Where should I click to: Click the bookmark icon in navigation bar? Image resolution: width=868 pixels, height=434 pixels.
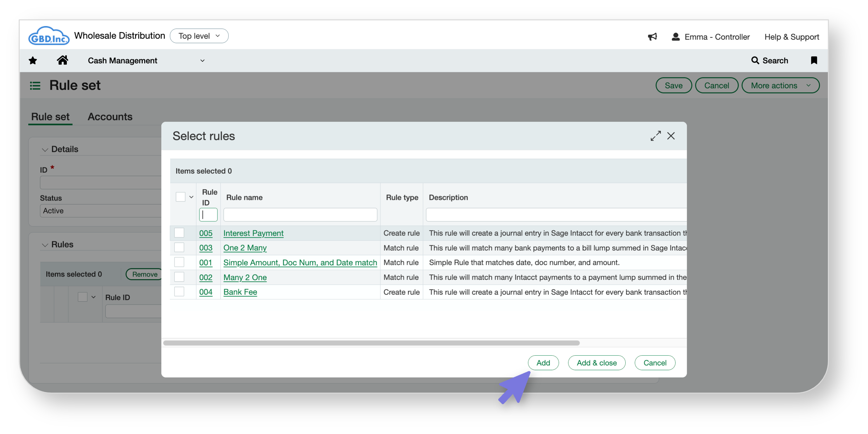click(814, 60)
